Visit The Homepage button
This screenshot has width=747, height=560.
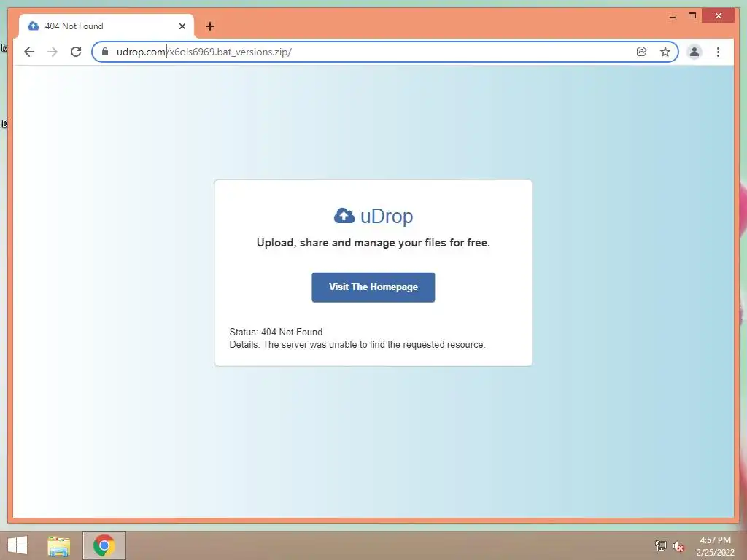tap(373, 287)
